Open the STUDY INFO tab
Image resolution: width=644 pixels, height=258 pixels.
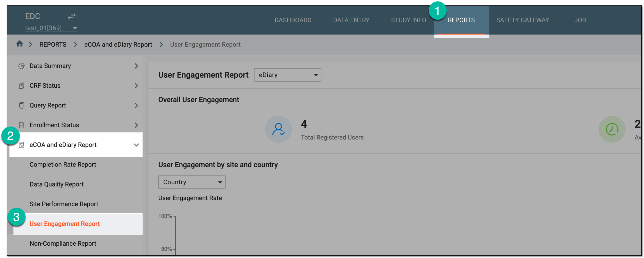tap(409, 20)
